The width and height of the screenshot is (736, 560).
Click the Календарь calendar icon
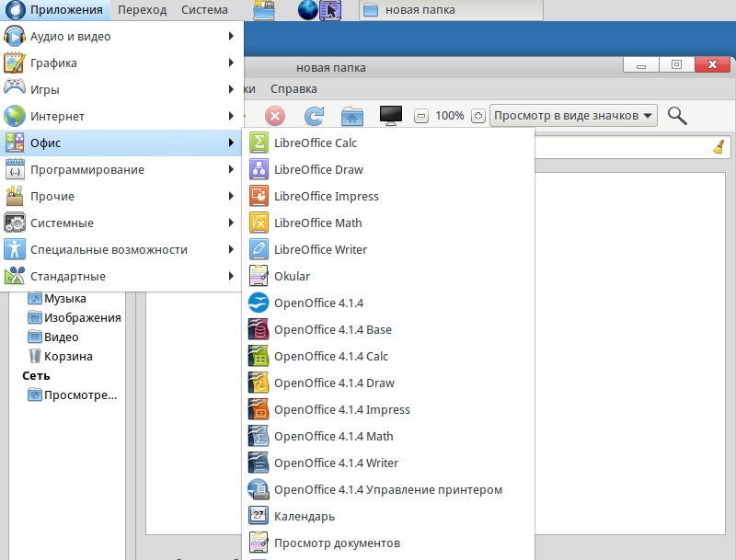(259, 516)
